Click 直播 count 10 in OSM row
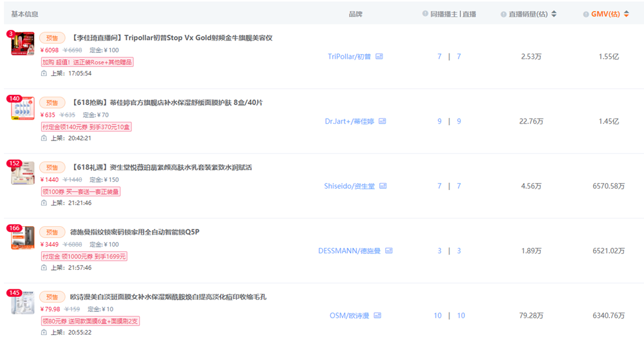Image resolution: width=644 pixels, height=346 pixels. [461, 315]
